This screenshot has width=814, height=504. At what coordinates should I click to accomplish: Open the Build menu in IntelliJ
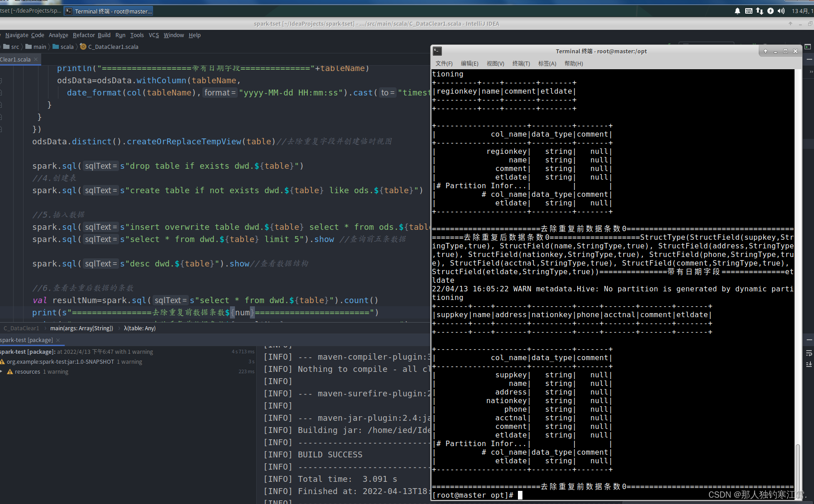pyautogui.click(x=104, y=35)
